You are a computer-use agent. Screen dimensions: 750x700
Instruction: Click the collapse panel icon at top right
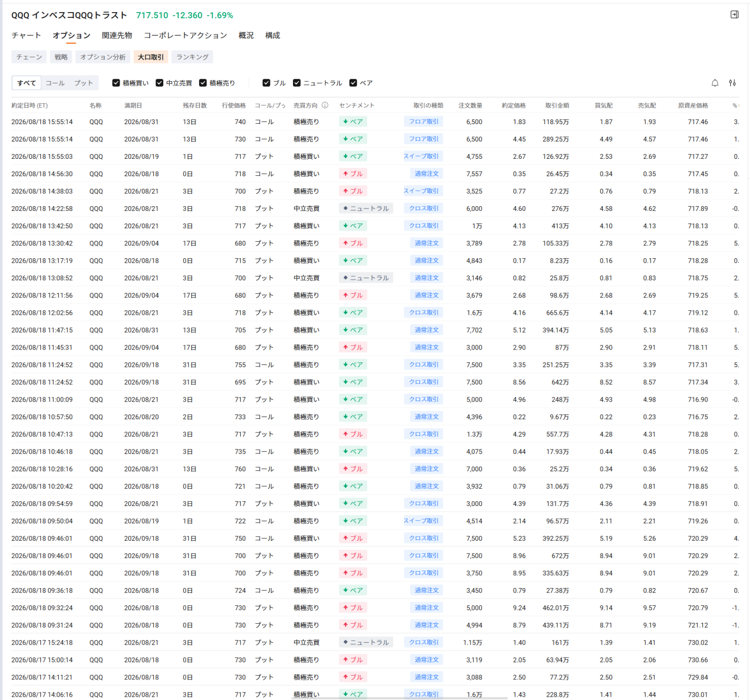coord(735,15)
